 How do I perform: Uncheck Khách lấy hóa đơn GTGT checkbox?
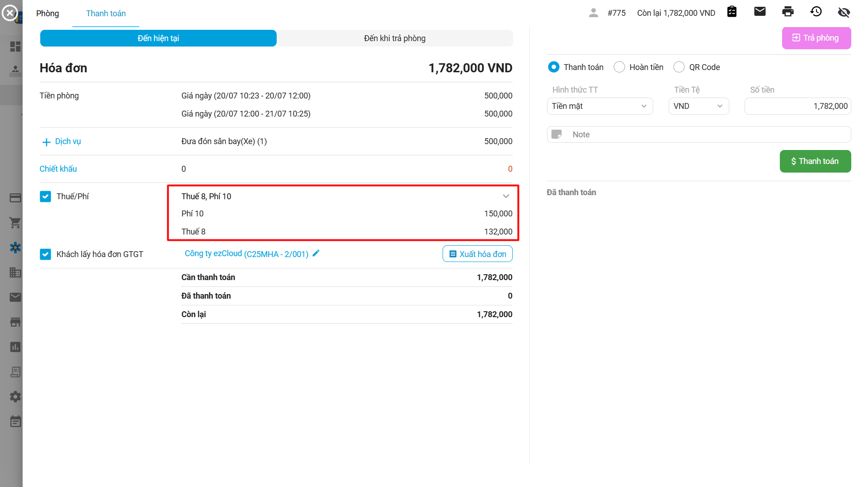[x=45, y=254]
